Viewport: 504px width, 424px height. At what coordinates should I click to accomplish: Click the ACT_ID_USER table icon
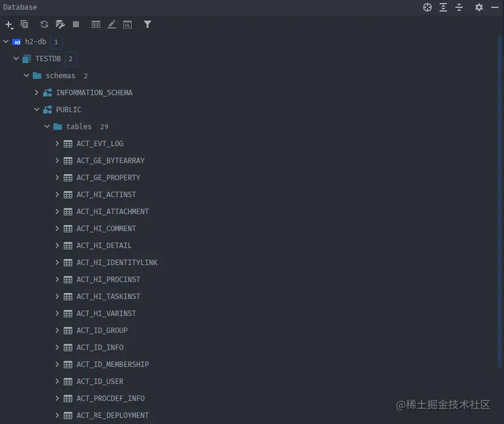click(x=68, y=382)
